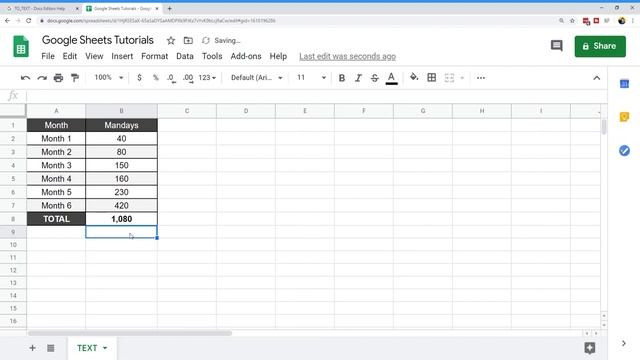Toggle italic formatting

pos(358,78)
